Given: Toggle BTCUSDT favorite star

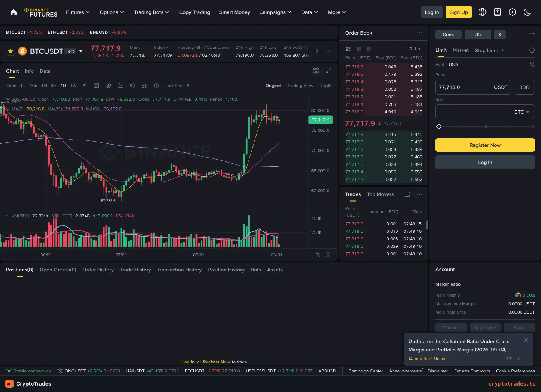Looking at the screenshot, I should (11, 51).
